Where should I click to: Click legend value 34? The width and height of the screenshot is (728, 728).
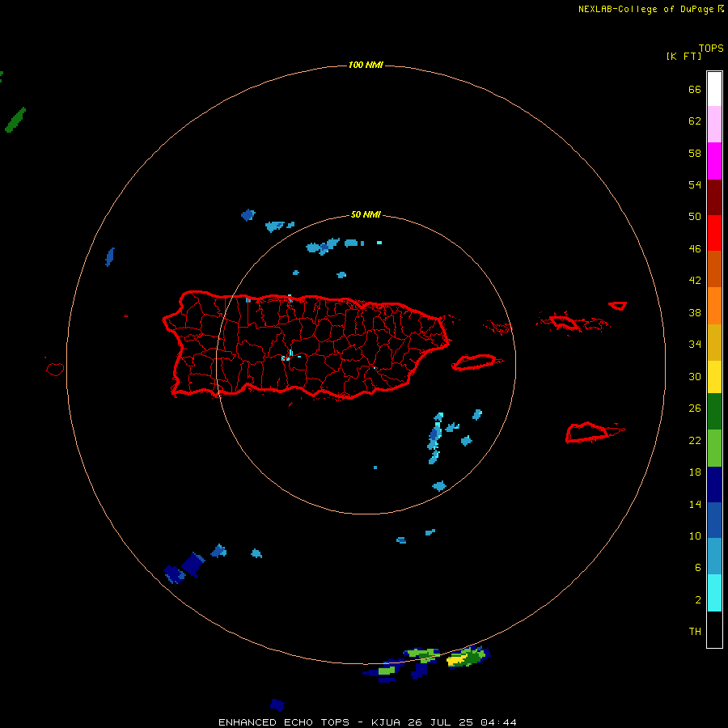(695, 345)
